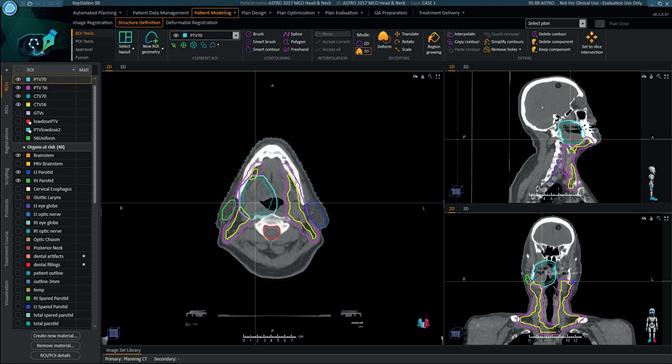Maximize the axial view using its fullscreen icon
The height and width of the screenshot is (364, 672).
438,77
